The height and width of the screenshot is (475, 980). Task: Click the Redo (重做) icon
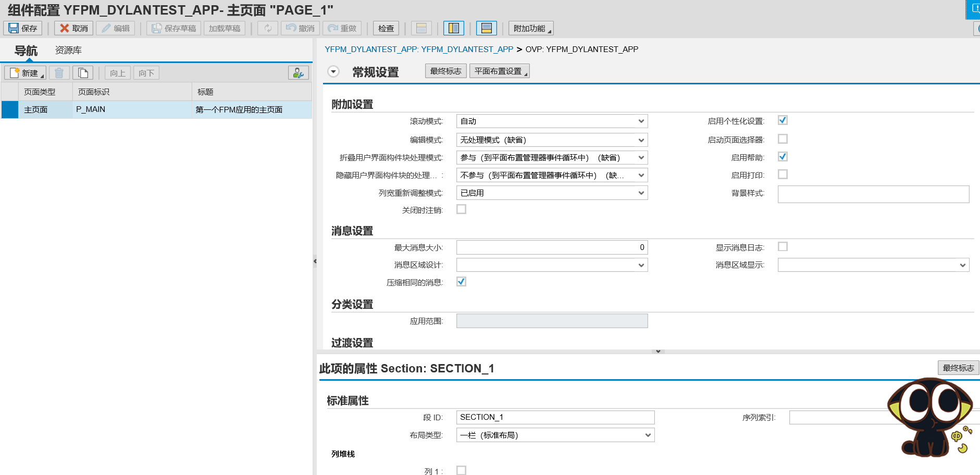click(x=342, y=28)
